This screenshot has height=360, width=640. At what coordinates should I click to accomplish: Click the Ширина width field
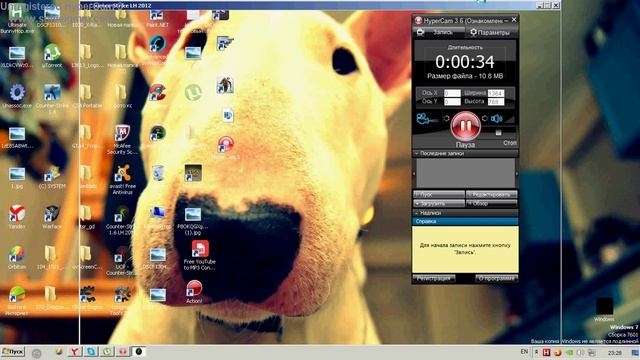click(x=496, y=93)
